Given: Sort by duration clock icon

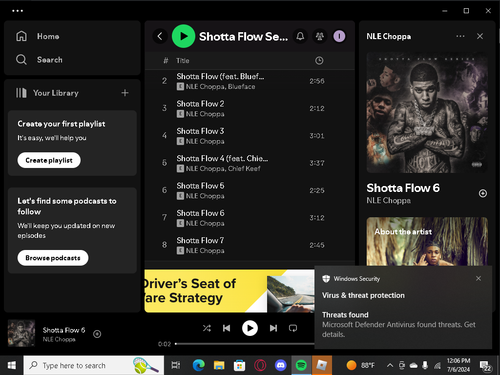Looking at the screenshot, I should click(319, 61).
